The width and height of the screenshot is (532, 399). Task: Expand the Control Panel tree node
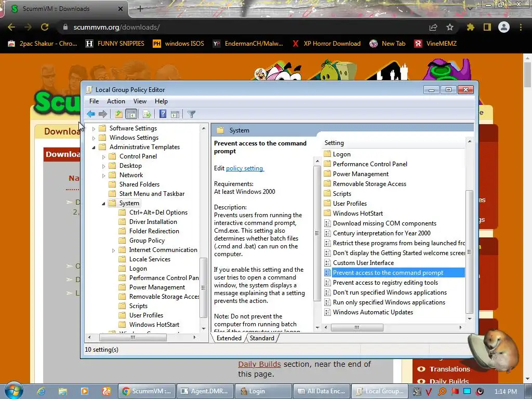coord(104,157)
